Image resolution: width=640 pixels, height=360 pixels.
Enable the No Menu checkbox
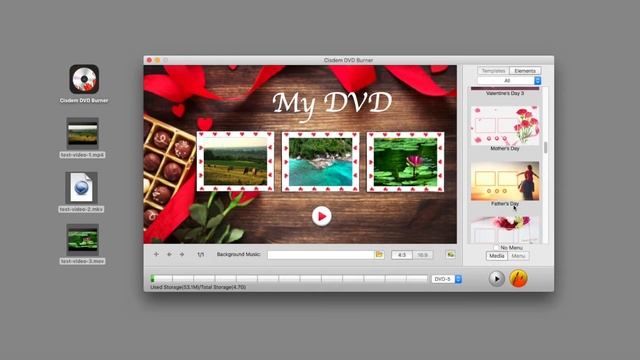click(x=496, y=247)
